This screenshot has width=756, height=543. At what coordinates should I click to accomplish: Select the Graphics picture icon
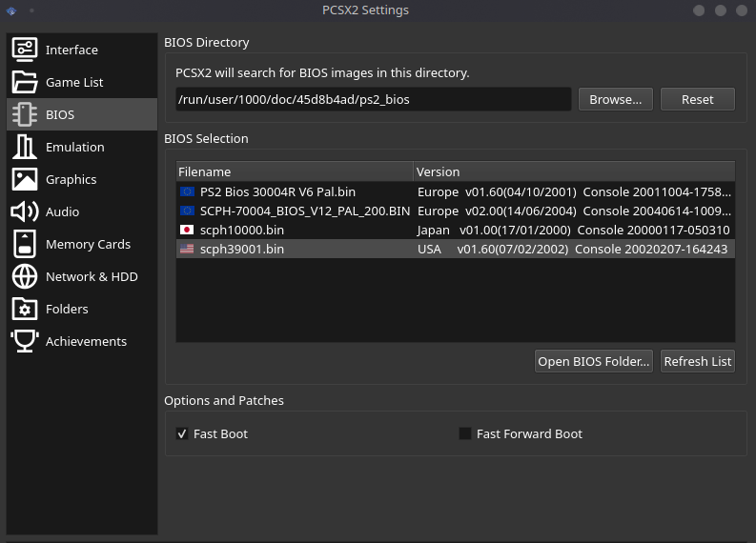point(25,179)
